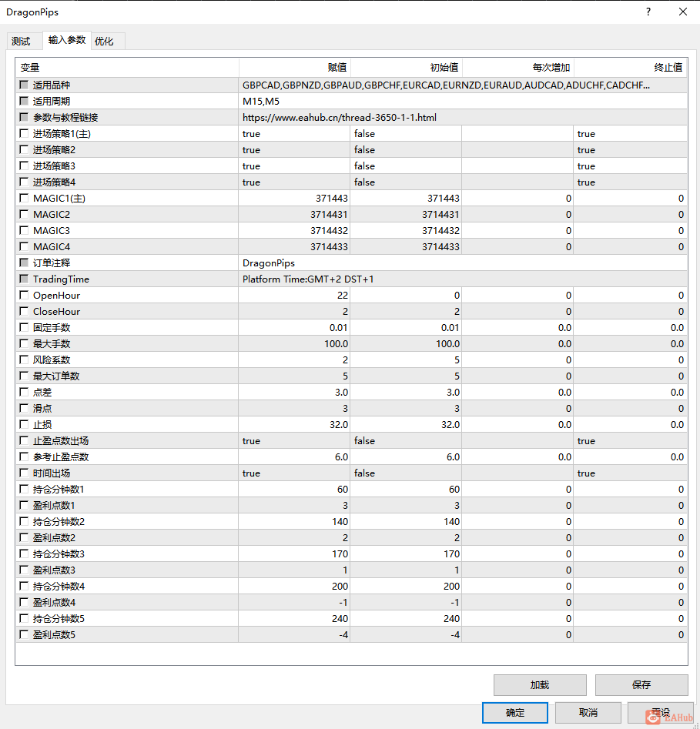Screen dimensions: 700x729
Task: Toggle checkbox for 进场策略1(主)
Action: coord(24,133)
